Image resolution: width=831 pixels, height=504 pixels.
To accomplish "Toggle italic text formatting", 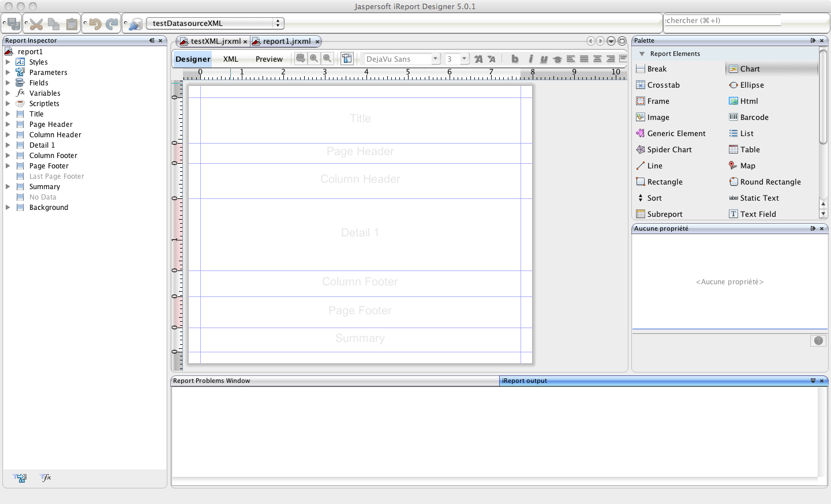I will point(530,59).
